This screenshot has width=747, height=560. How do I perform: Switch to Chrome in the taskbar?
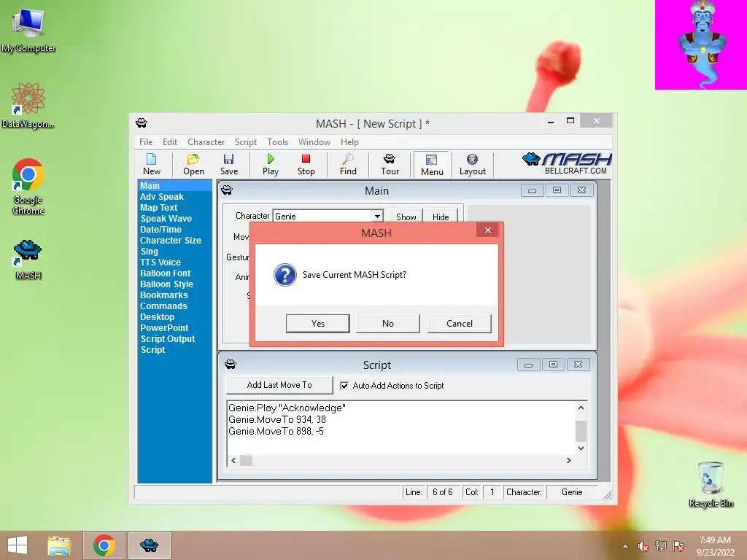[x=104, y=545]
